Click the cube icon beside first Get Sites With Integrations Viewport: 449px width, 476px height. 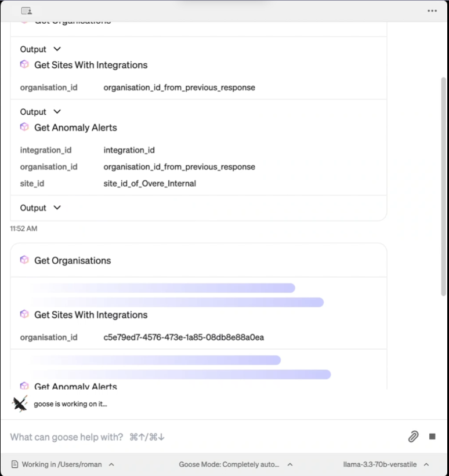24,64
